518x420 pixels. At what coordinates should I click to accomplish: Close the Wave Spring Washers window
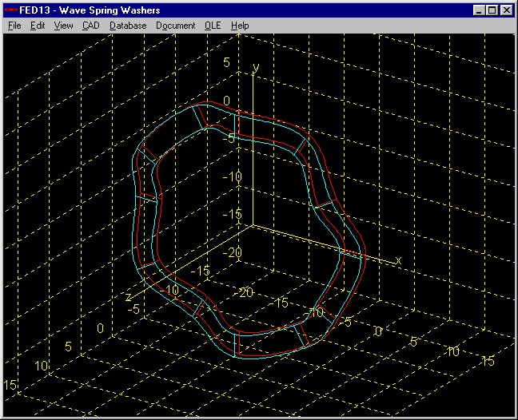pos(507,10)
